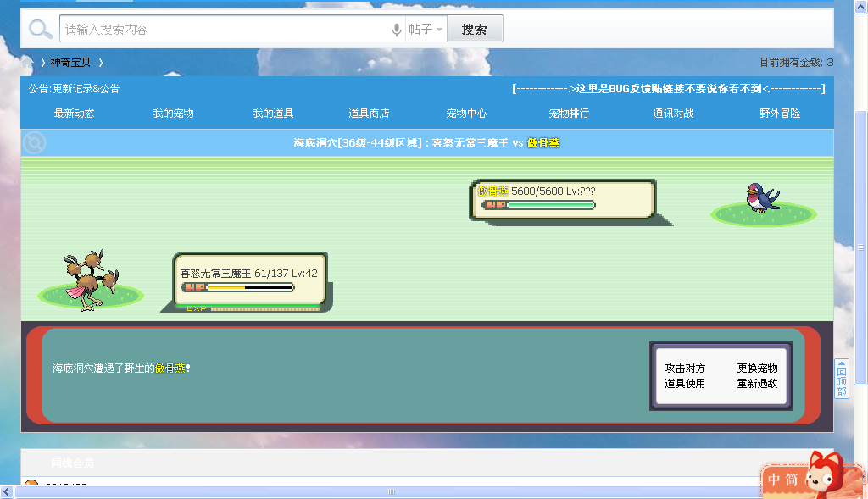Screen dimensions: 868x499
Task: Open the BUG反馈贴 feedback link
Action: pos(669,88)
